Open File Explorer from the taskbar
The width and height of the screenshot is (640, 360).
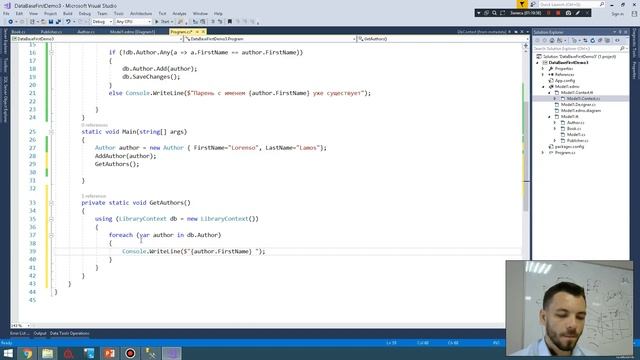[x=48, y=353]
